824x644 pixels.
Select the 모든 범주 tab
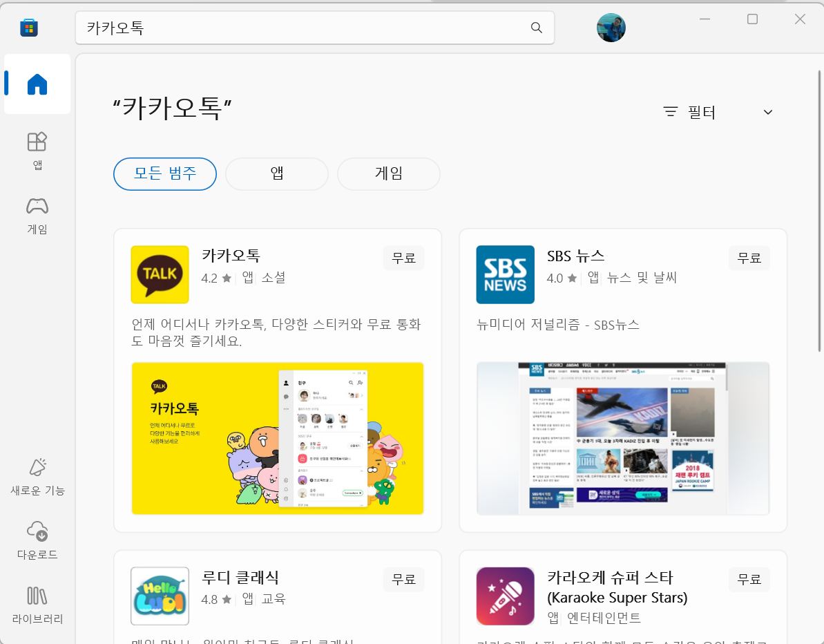click(x=165, y=173)
